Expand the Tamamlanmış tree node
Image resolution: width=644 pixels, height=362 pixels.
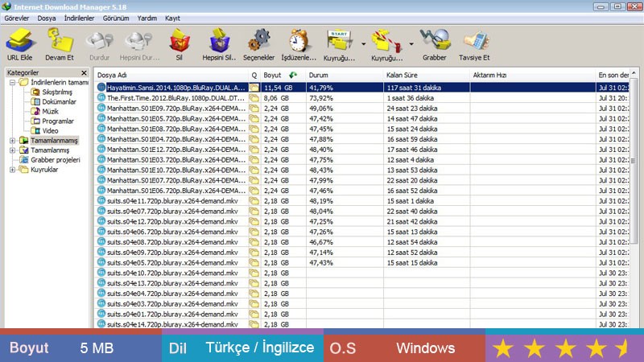12,150
